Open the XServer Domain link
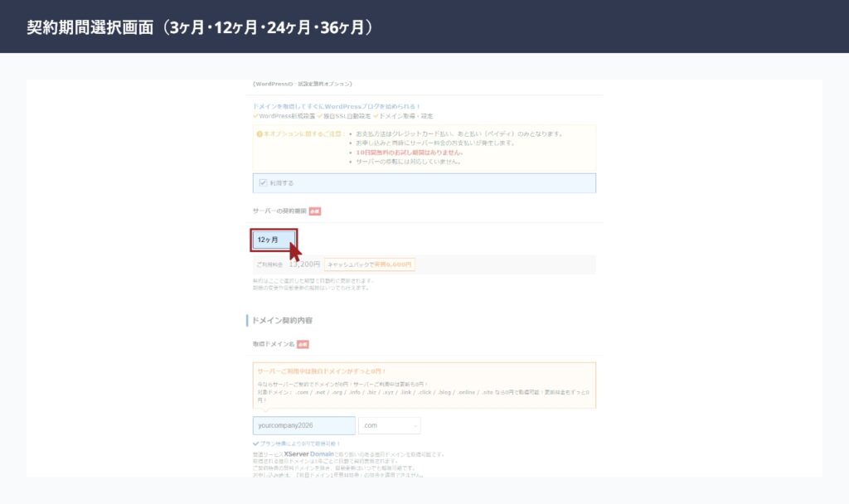849x504 pixels. 308,454
